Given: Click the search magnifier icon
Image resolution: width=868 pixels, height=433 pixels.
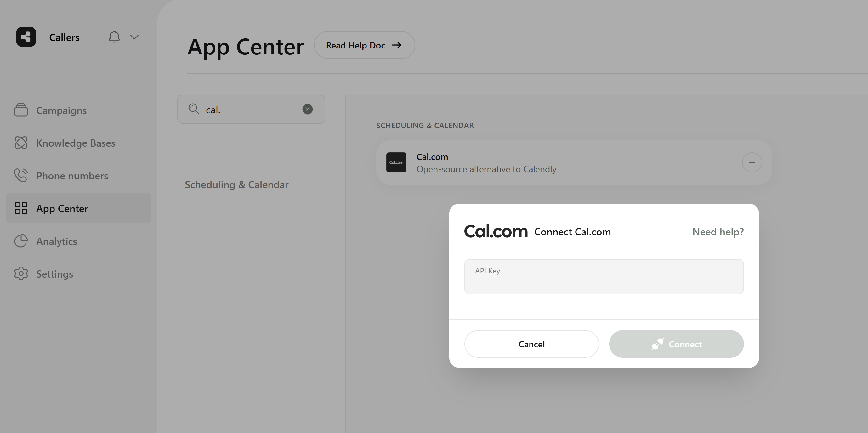Looking at the screenshot, I should [x=194, y=109].
